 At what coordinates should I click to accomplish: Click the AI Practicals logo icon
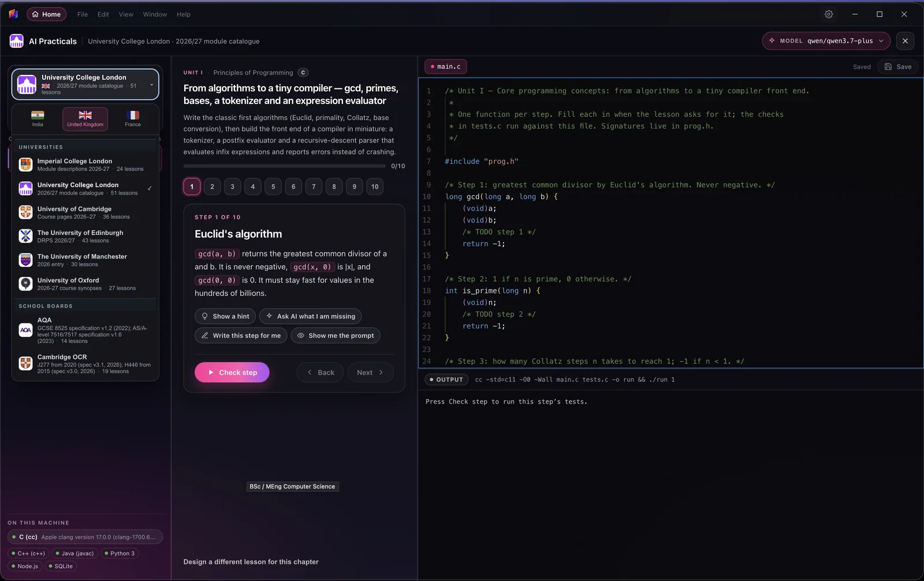17,41
